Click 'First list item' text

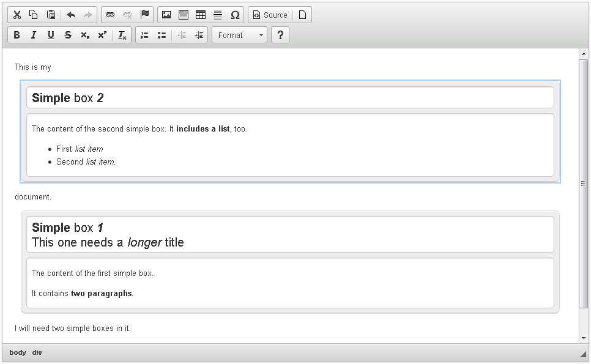click(x=80, y=149)
